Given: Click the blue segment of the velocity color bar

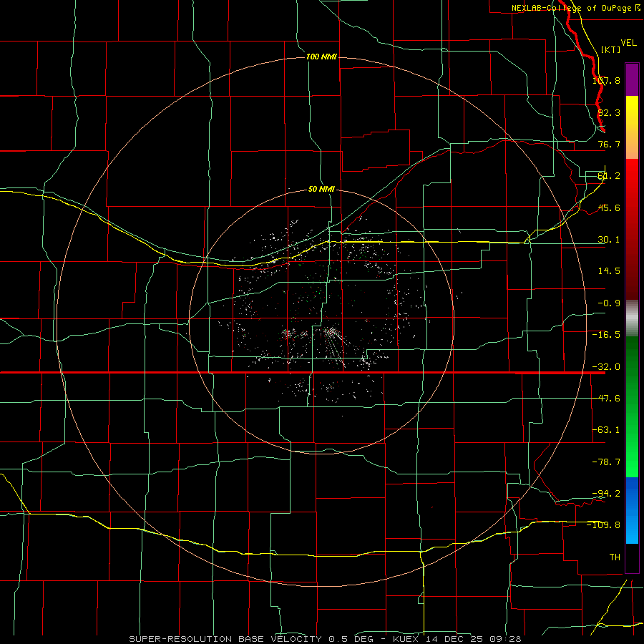Looking at the screenshot, I should click(632, 510).
